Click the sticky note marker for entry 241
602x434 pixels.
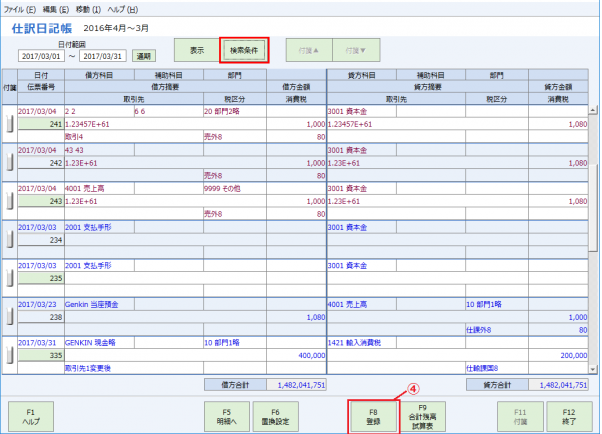pyautogui.click(x=10, y=122)
